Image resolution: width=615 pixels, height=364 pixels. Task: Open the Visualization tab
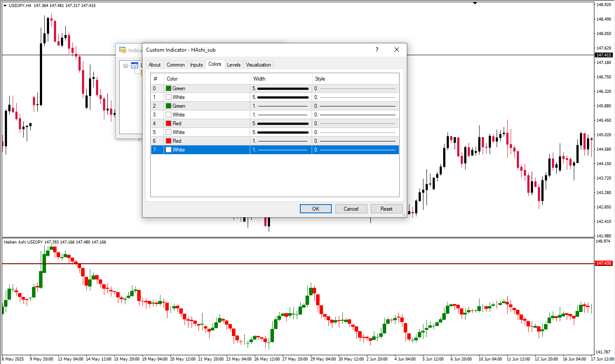[258, 65]
